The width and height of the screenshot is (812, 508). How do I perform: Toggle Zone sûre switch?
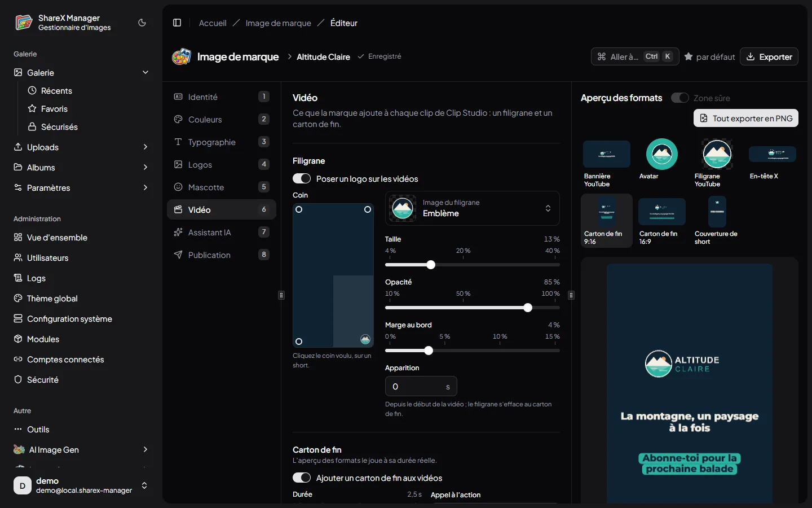click(679, 98)
